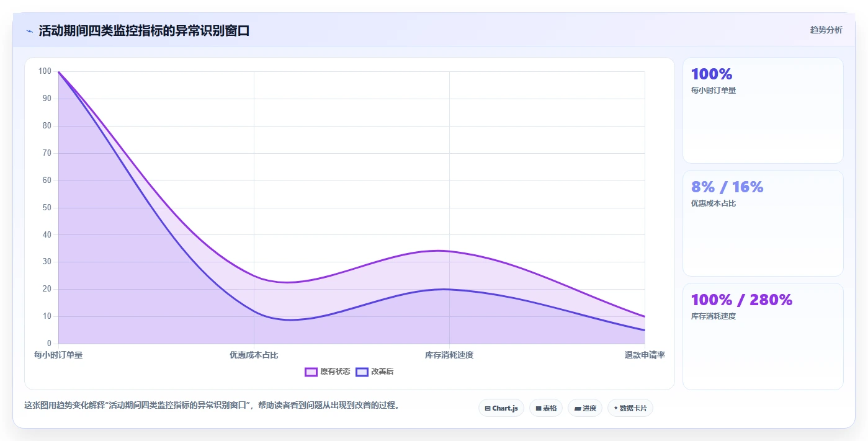
Task: Select the 100% 每小时订单量 card
Action: (763, 110)
